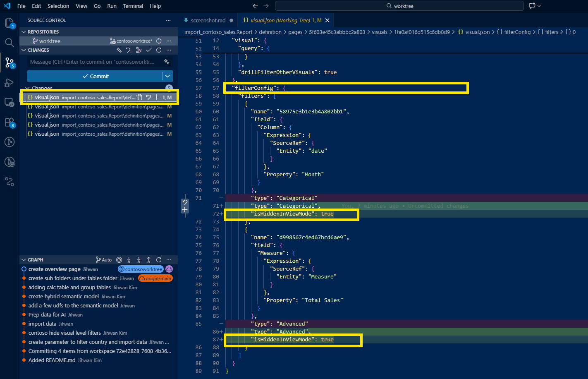Select the "create overview page" commit

click(x=55, y=269)
